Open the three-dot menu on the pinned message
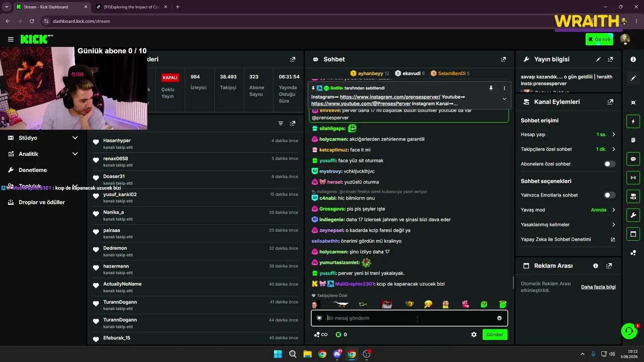 pos(504,88)
